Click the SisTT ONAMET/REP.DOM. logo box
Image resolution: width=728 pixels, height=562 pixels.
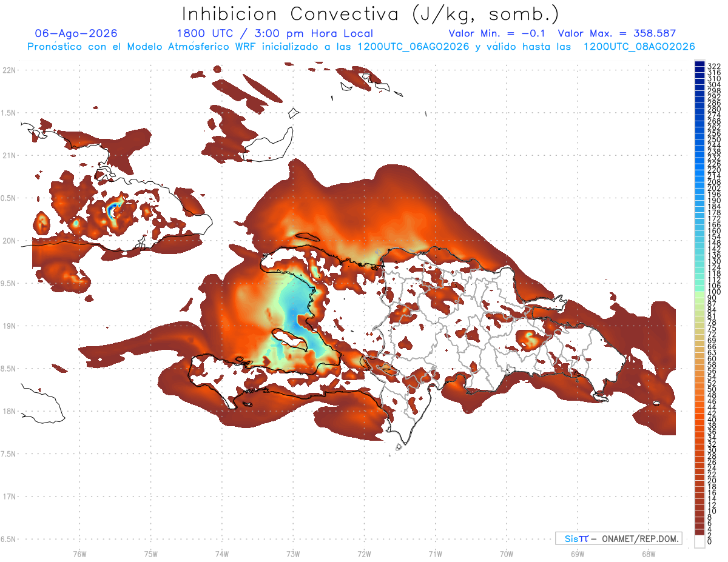[x=618, y=538]
